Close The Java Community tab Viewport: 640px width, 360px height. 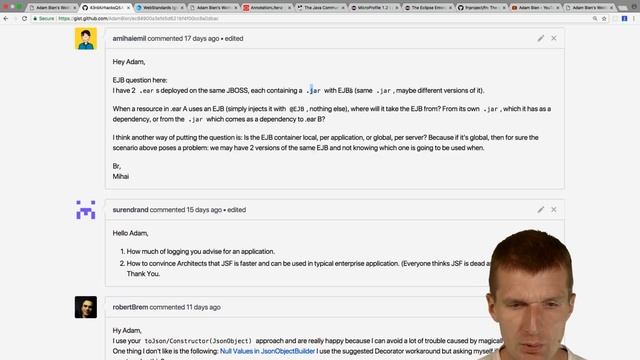coord(343,7)
